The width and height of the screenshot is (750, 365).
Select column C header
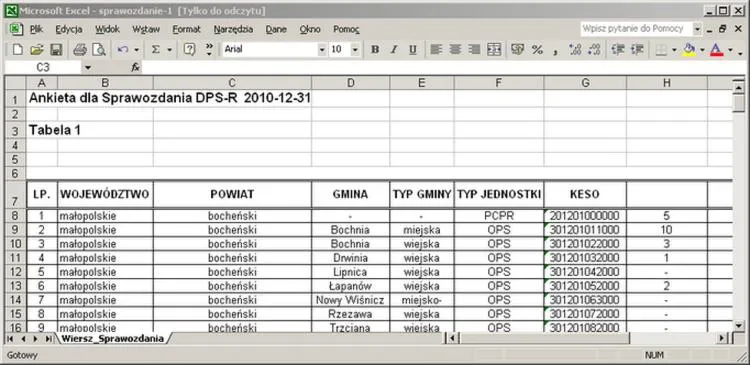point(232,83)
